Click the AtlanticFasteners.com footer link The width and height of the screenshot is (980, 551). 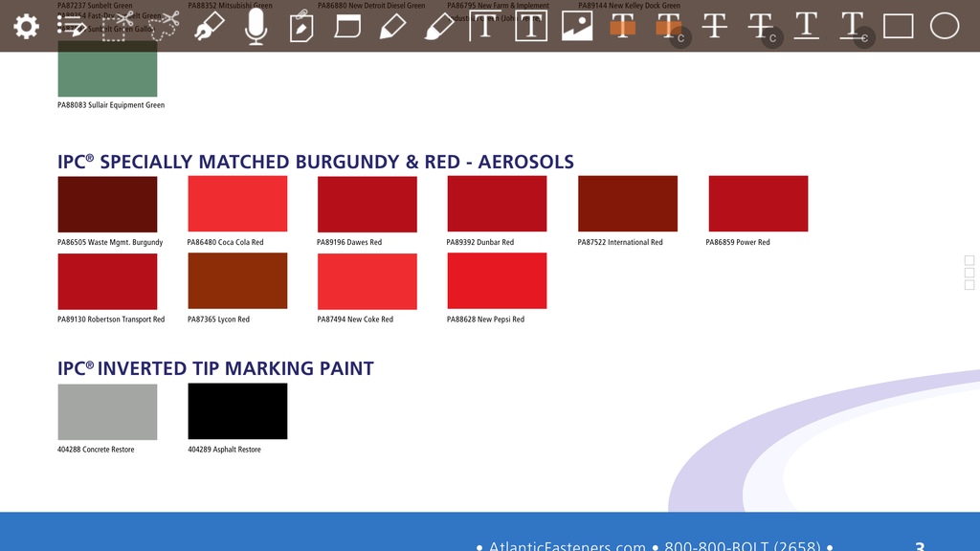[x=567, y=545]
